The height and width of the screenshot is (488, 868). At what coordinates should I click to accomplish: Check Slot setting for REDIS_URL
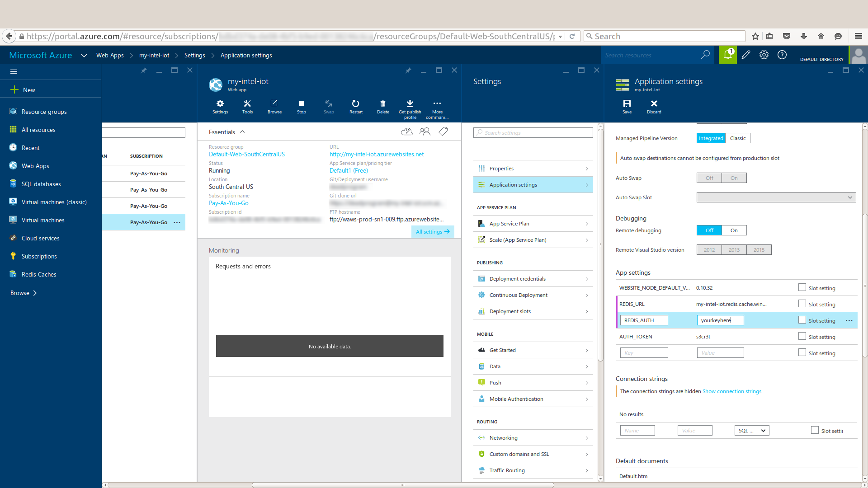[802, 304]
